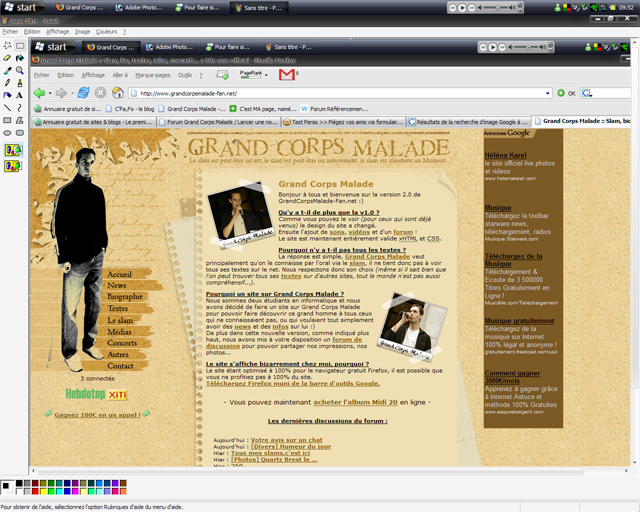Click the foreground/background color indicator box
Image resolution: width=640 pixels, height=512 pixels.
(7, 487)
